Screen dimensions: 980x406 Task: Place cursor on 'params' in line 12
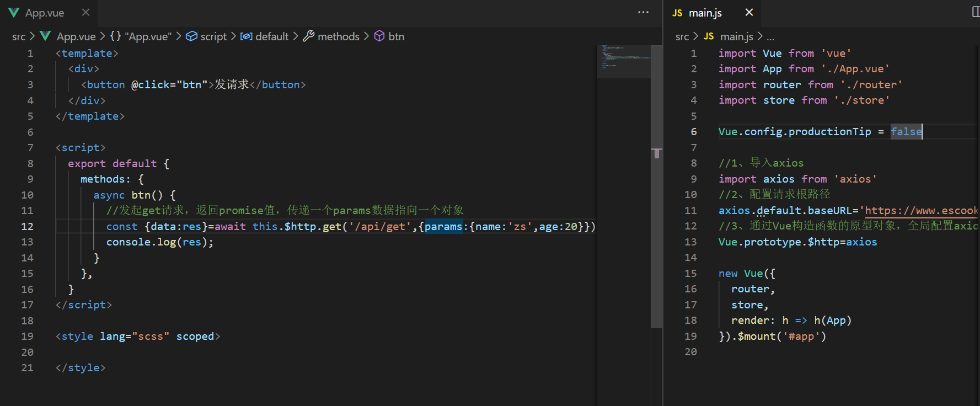(x=443, y=226)
